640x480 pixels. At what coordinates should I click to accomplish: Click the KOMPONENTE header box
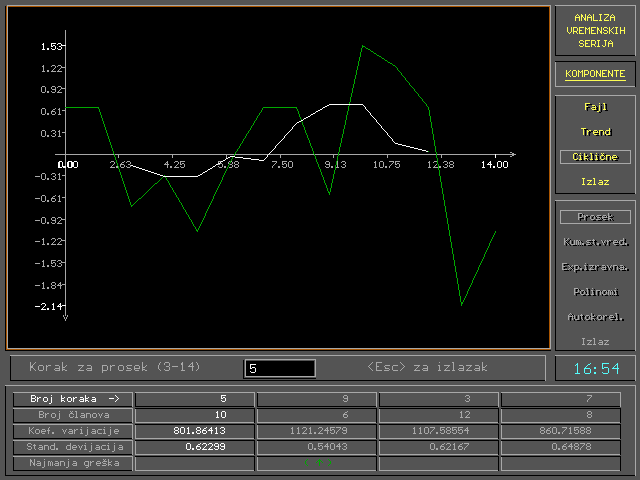click(x=595, y=74)
